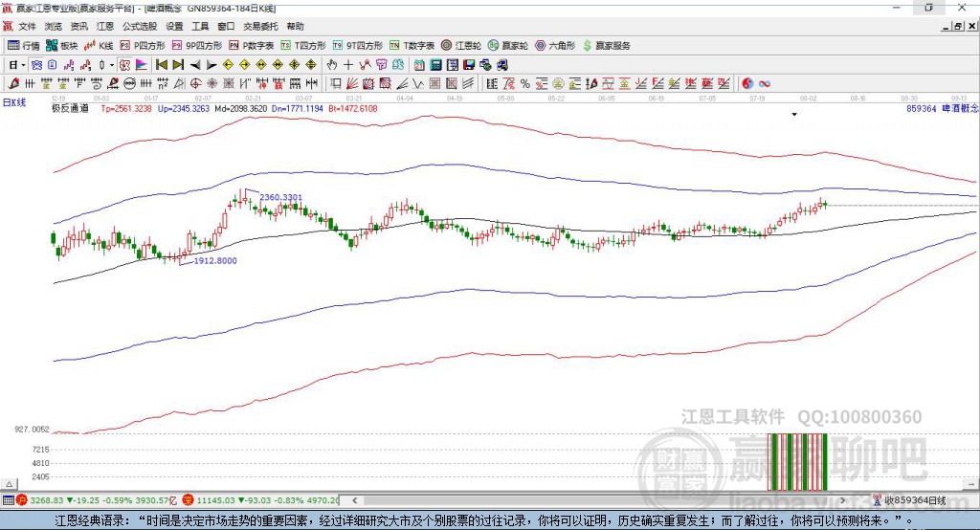Open the calculator icon in the toolbar

[x=435, y=65]
